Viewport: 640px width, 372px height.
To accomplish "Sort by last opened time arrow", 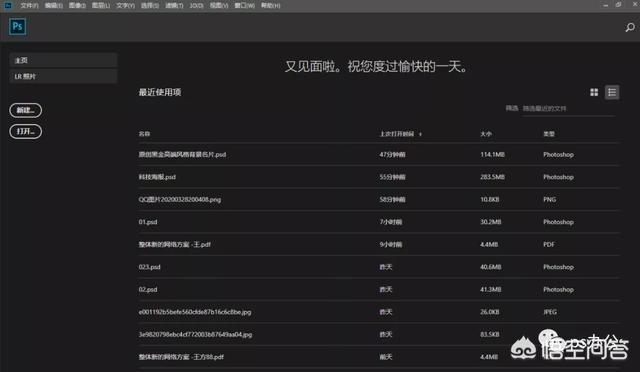I will 420,134.
